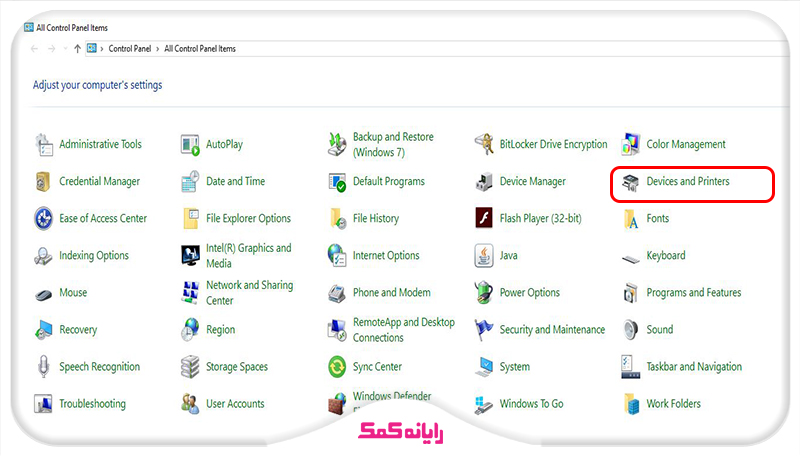Image resolution: width=800 pixels, height=456 pixels.
Task: Open the Region globe-clock icon
Action: coord(190,330)
